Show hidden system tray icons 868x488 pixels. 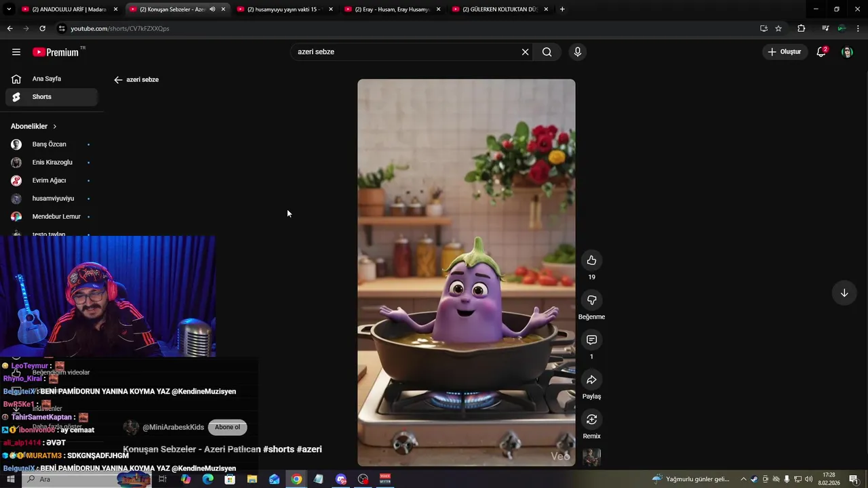click(x=743, y=479)
